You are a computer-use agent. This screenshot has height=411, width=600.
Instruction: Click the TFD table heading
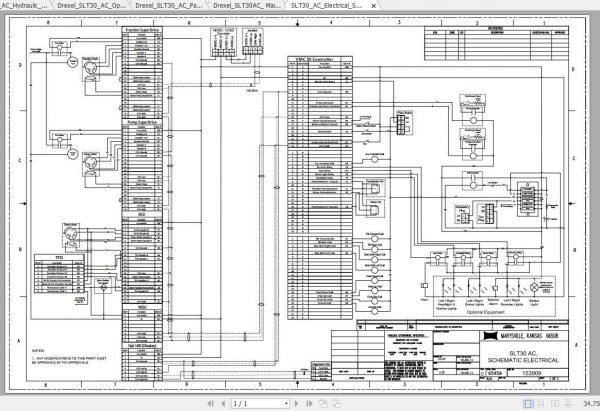pos(59,258)
